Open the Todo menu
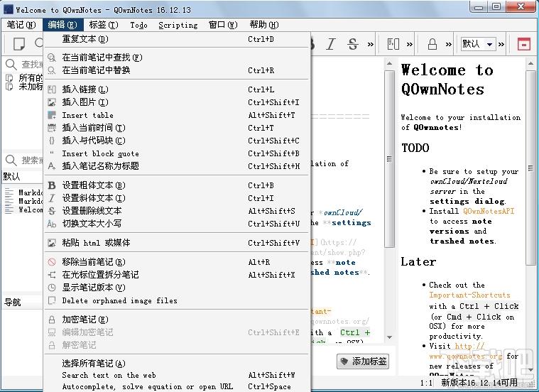Screen dimensions: 539x392 139,25
